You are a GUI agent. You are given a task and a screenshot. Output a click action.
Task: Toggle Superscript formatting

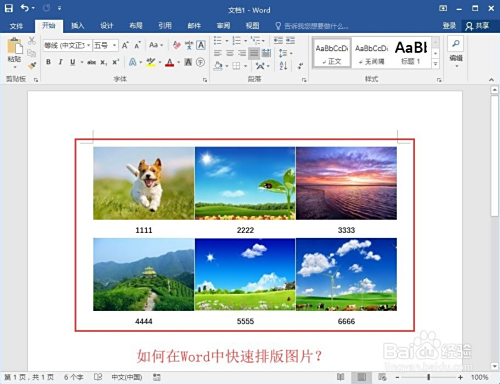pos(115,62)
